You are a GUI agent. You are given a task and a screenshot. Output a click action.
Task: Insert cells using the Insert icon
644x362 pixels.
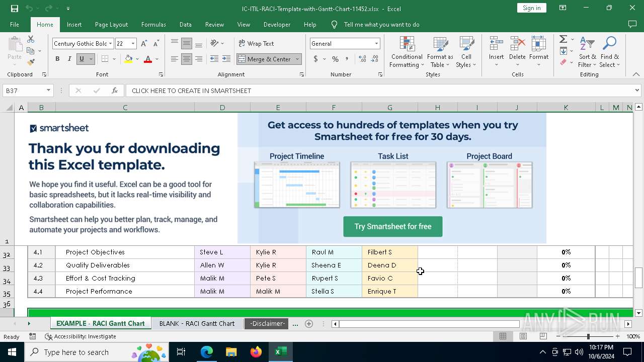point(496,45)
